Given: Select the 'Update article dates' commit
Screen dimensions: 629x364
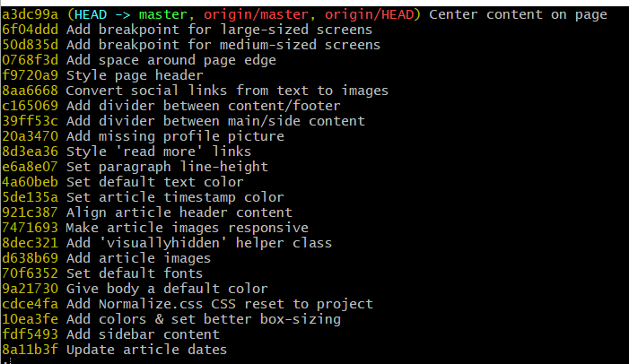Looking at the screenshot, I should coord(114,350).
